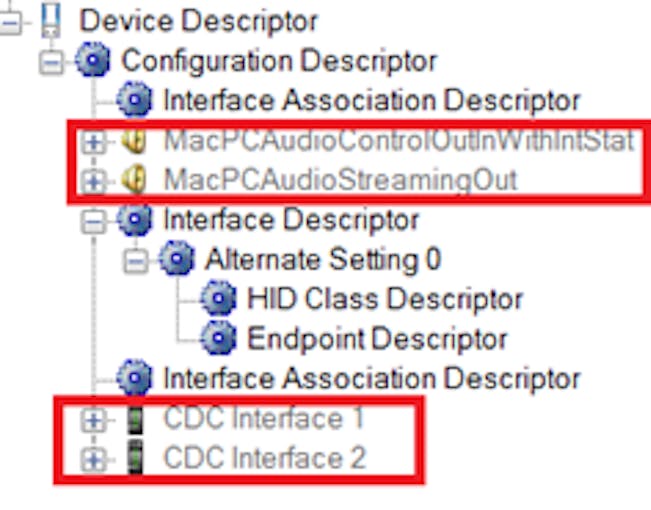Expand the CDC Interface 1 node
Screen dimensions: 651x510
(94, 419)
